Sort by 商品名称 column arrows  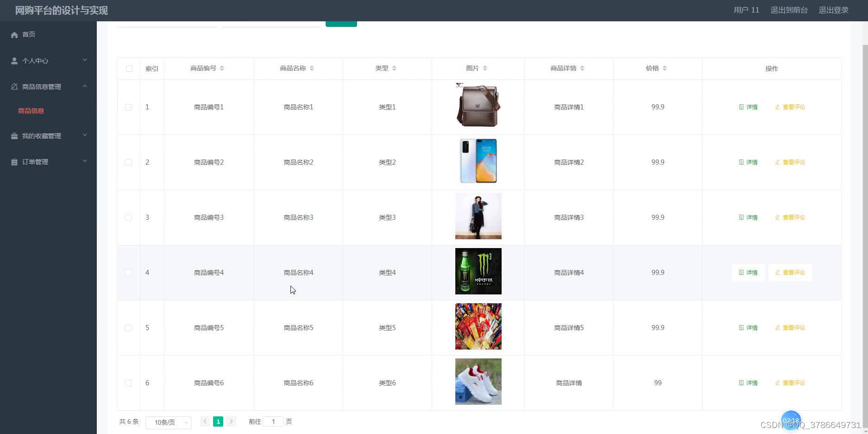click(x=312, y=68)
